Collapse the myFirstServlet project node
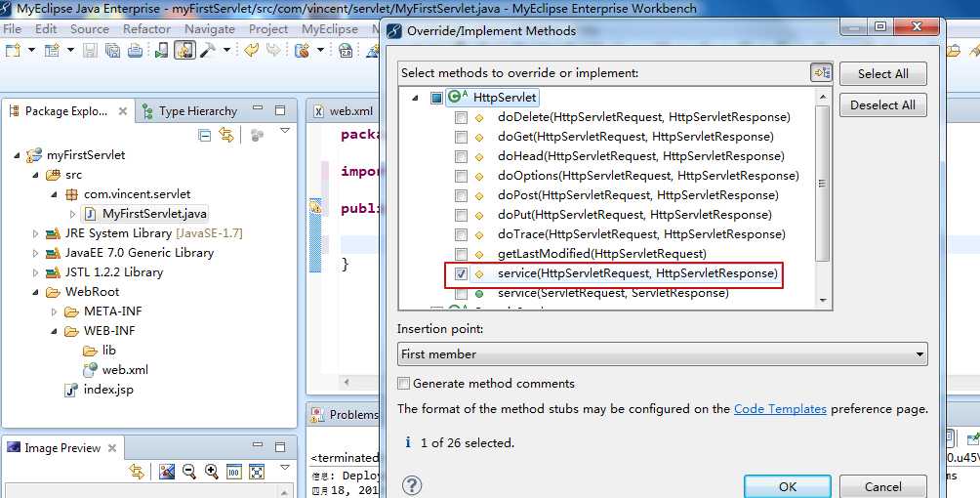Viewport: 980px width, 498px height. tap(17, 155)
